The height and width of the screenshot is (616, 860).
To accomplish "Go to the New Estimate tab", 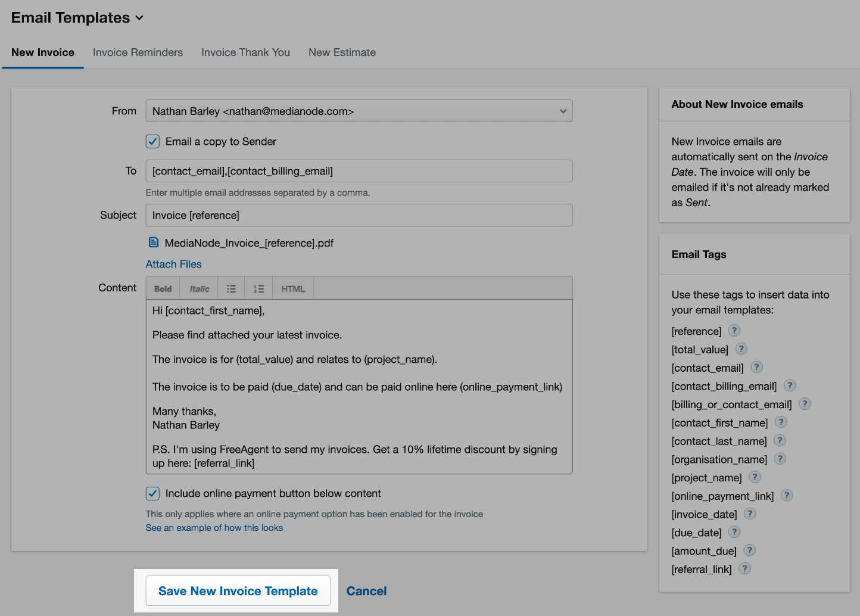I will (x=342, y=52).
